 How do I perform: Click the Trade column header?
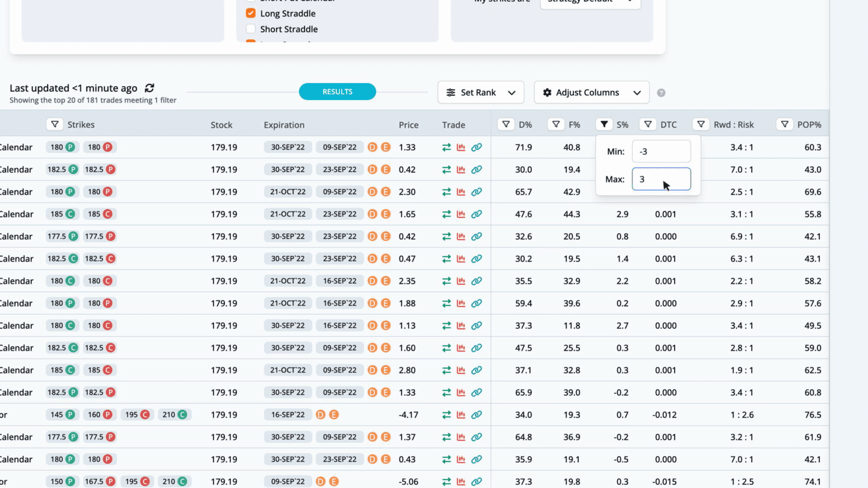click(453, 125)
